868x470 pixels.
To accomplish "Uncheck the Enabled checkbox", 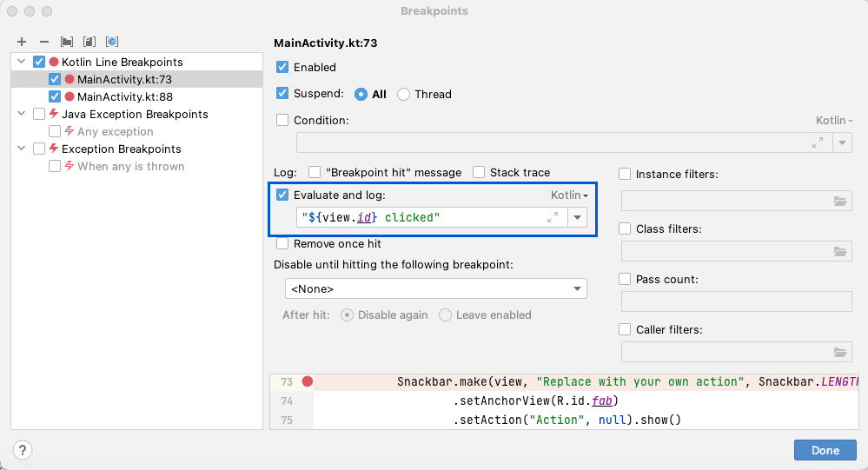I will pos(282,67).
